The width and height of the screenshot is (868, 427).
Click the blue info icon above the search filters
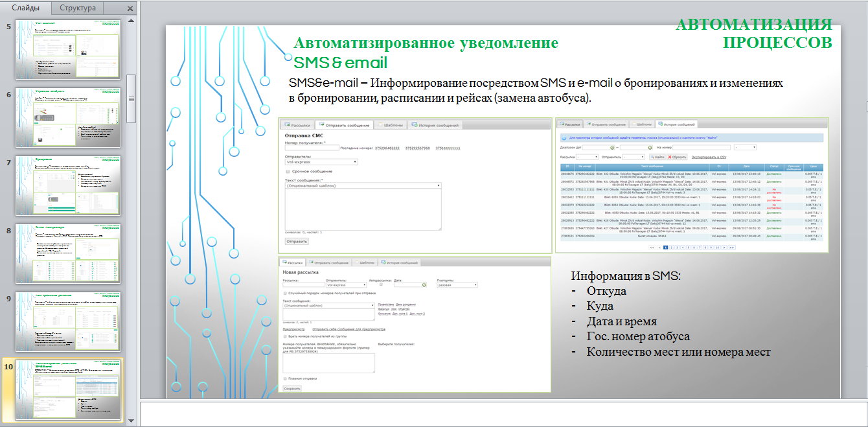click(x=564, y=137)
